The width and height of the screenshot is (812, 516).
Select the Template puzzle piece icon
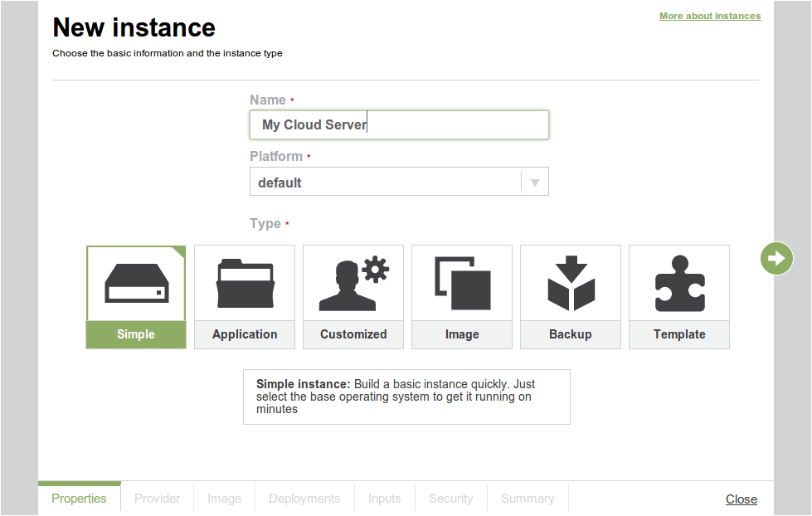coord(679,283)
